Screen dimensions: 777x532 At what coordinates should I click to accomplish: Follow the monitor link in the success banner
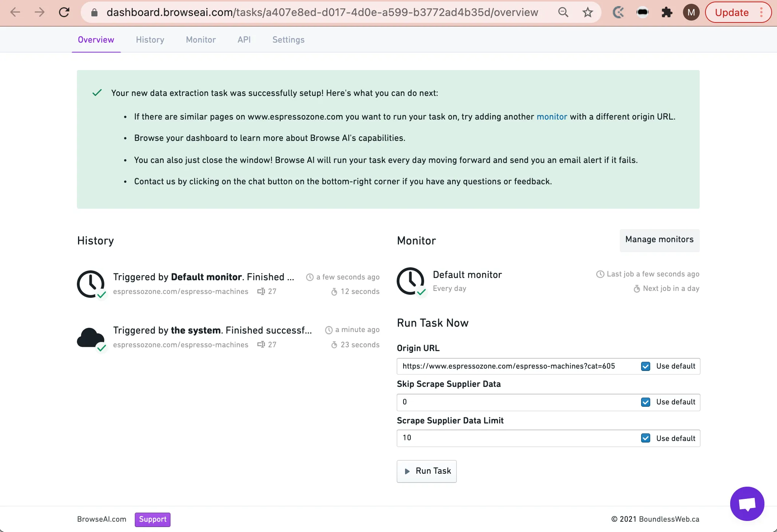coord(552,117)
